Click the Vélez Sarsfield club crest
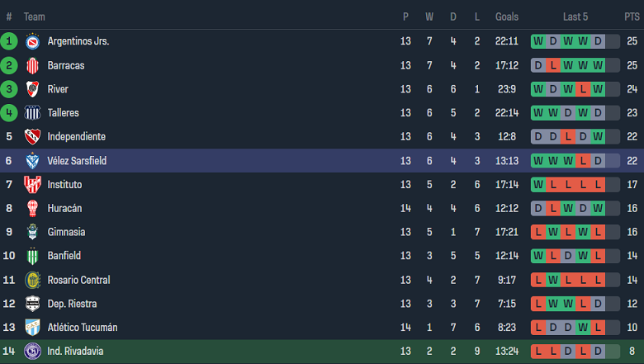 (x=32, y=161)
